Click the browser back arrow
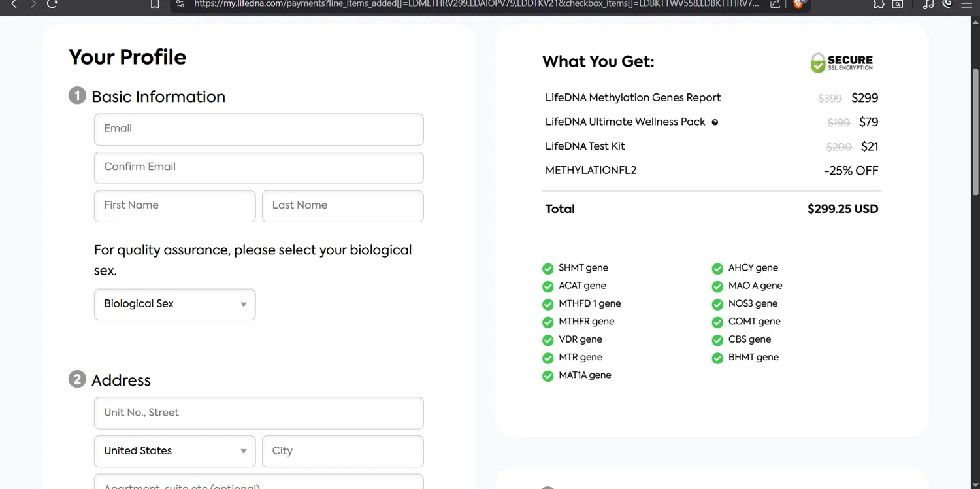This screenshot has height=489, width=980. 14,4
